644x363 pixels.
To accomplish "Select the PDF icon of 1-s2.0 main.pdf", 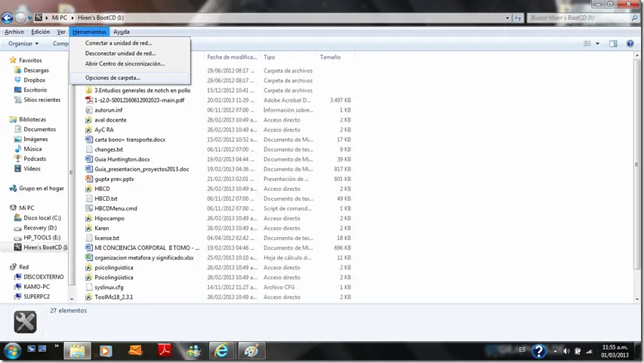I will tap(89, 100).
